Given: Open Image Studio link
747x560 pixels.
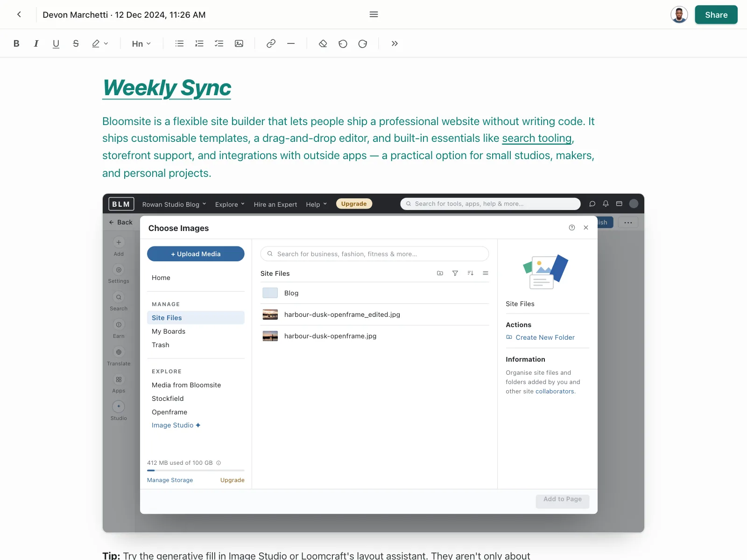Looking at the screenshot, I should pyautogui.click(x=176, y=425).
